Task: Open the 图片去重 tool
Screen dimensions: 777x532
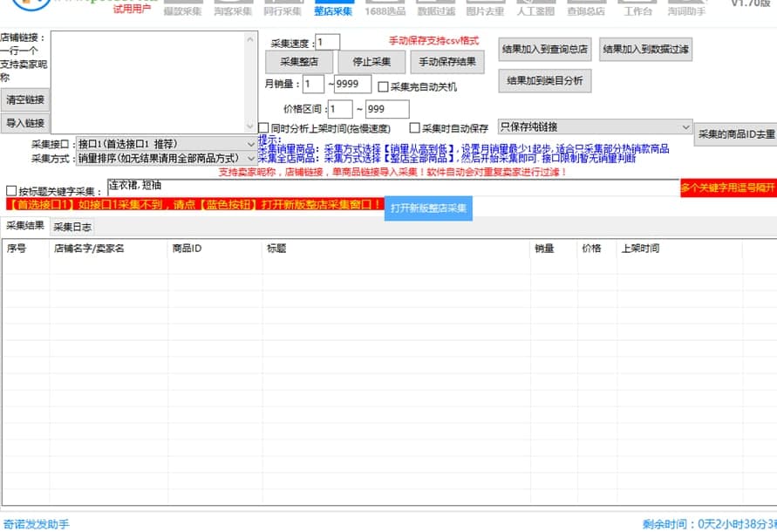Action: click(485, 9)
